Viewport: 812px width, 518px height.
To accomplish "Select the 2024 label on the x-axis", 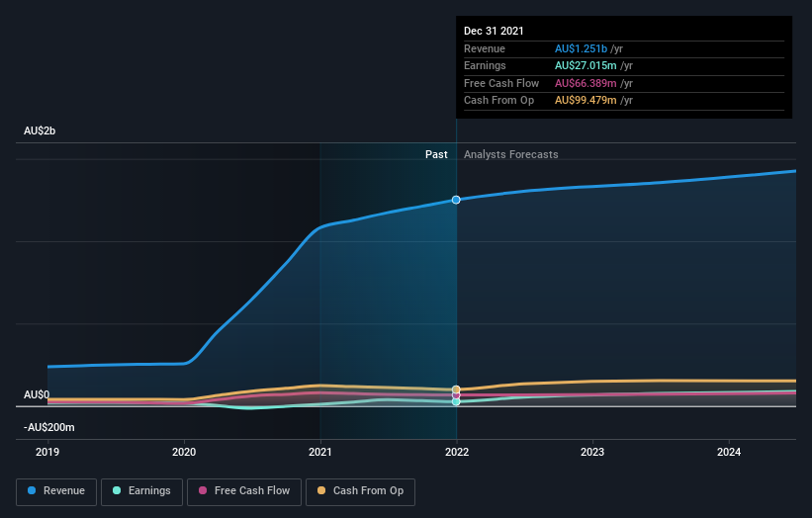I will (x=729, y=453).
